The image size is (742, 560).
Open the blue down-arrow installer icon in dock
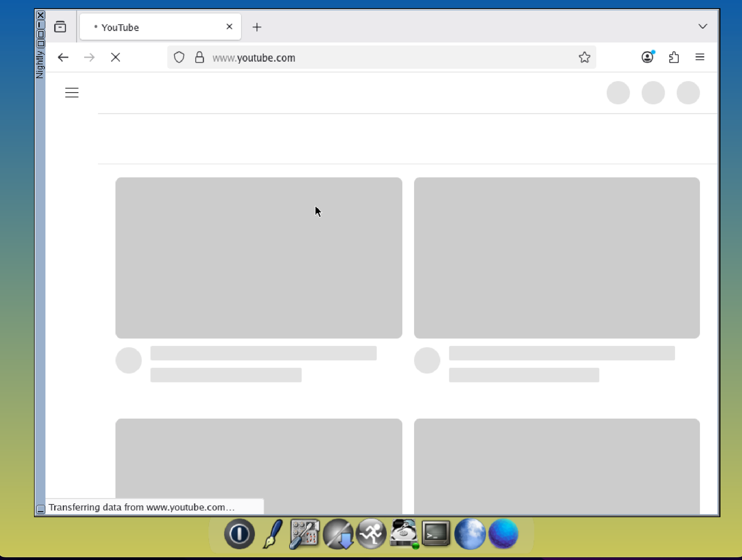[x=338, y=534]
